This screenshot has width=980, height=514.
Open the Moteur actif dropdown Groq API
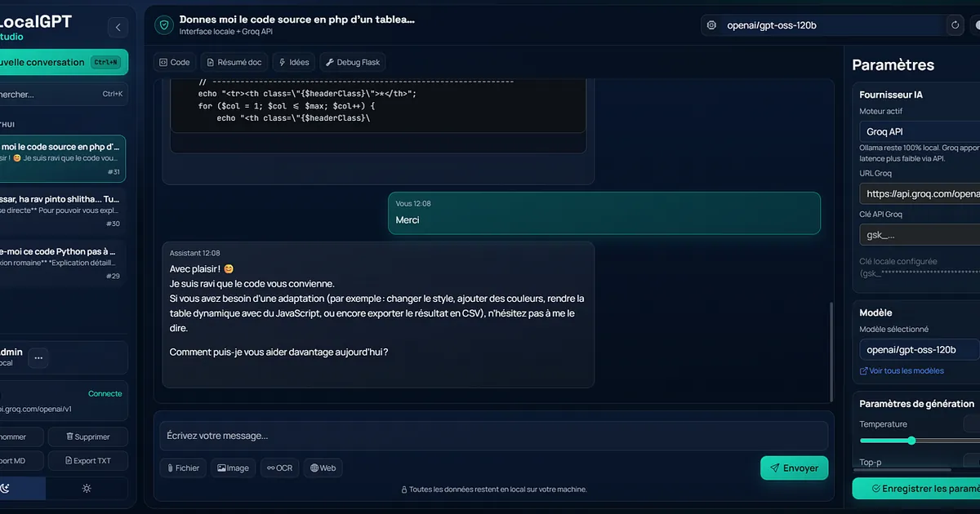pos(920,131)
